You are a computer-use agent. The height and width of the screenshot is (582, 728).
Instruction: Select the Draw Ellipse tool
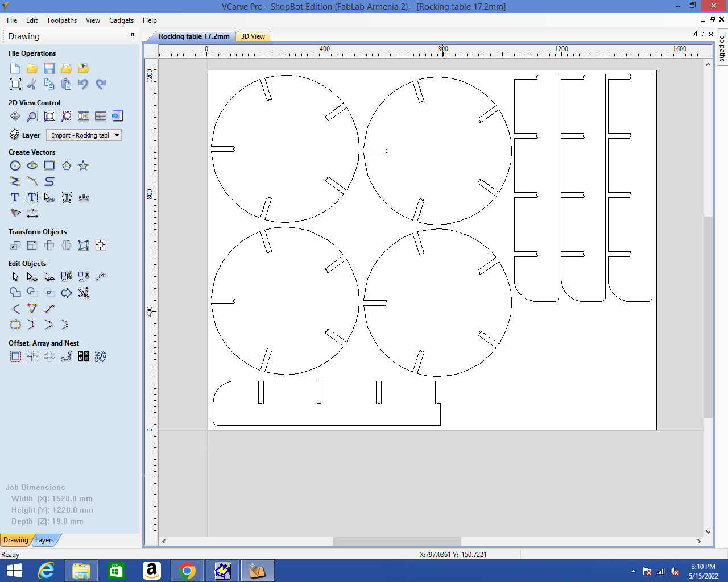32,165
